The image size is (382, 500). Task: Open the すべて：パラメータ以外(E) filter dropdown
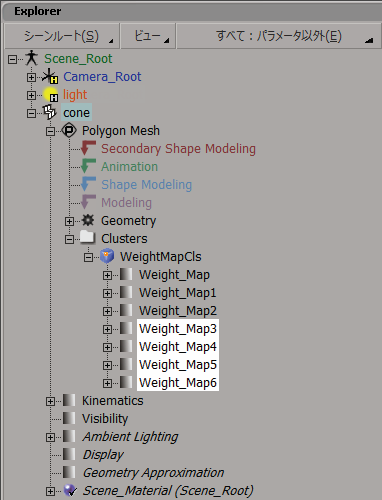(x=279, y=36)
